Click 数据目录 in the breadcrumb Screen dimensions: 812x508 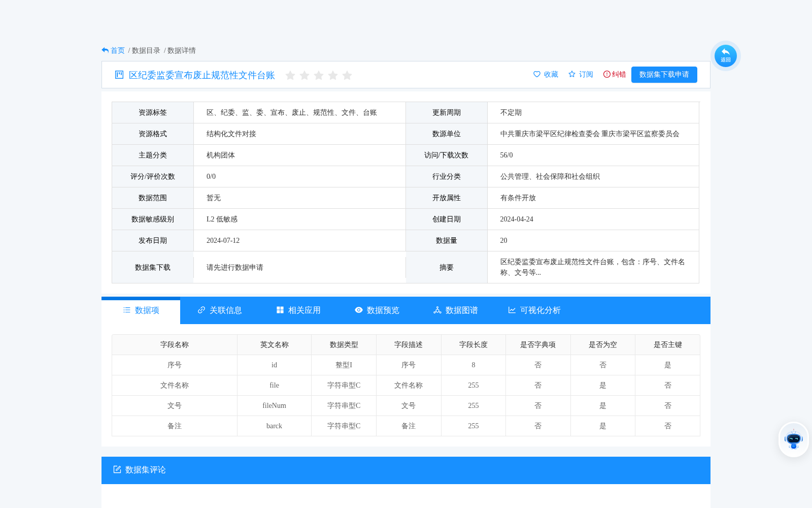click(146, 50)
